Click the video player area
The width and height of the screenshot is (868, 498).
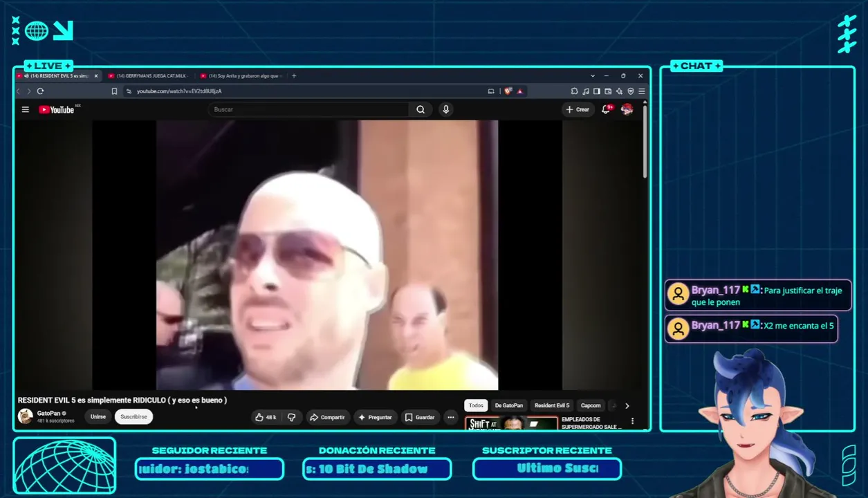[327, 255]
